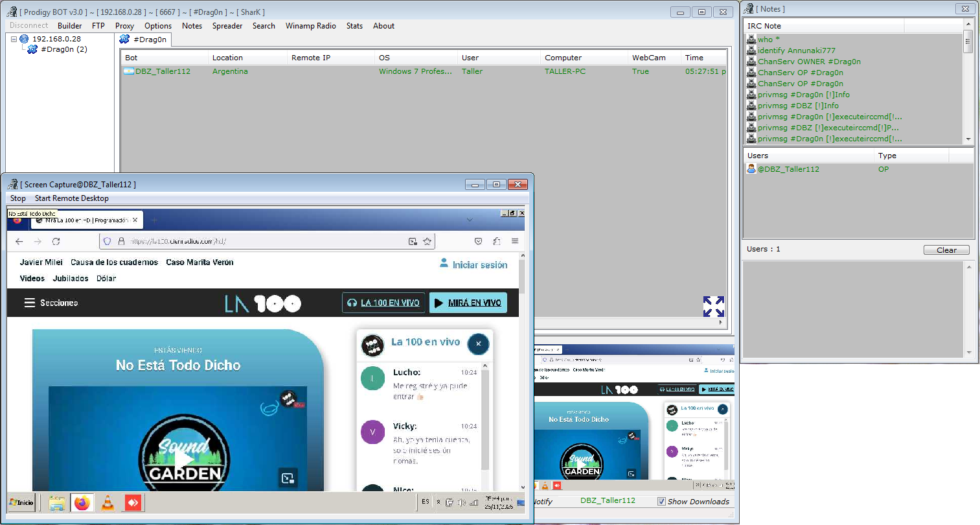The image size is (980, 525).
Task: Click Start Remote Desktop in Screen Capture window
Action: (x=71, y=198)
